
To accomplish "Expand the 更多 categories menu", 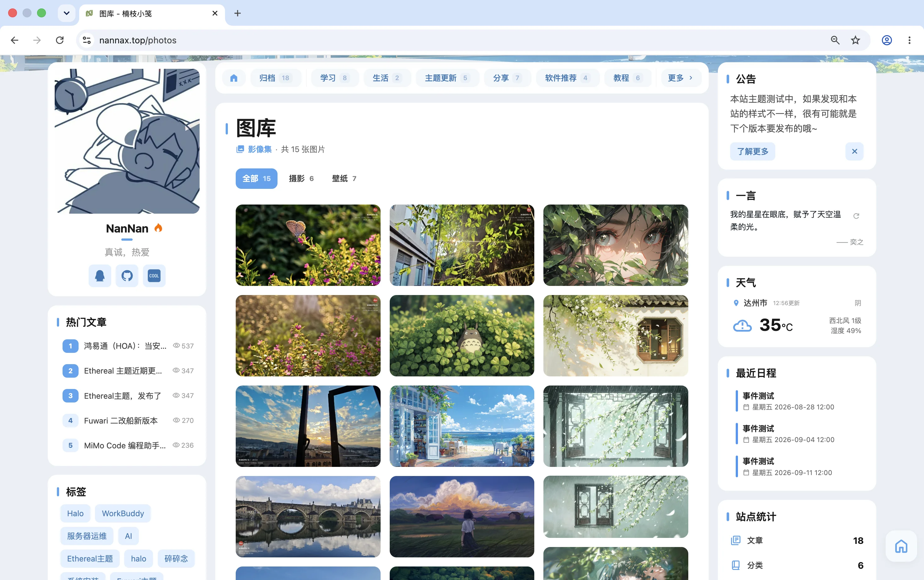I will click(x=681, y=78).
